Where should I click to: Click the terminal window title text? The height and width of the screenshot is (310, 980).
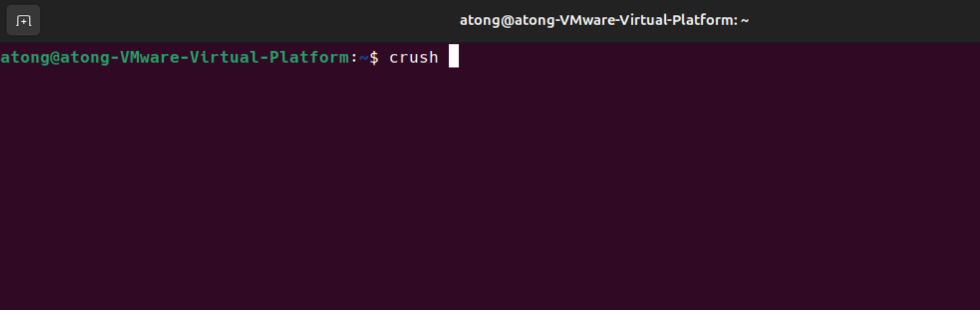tap(605, 21)
